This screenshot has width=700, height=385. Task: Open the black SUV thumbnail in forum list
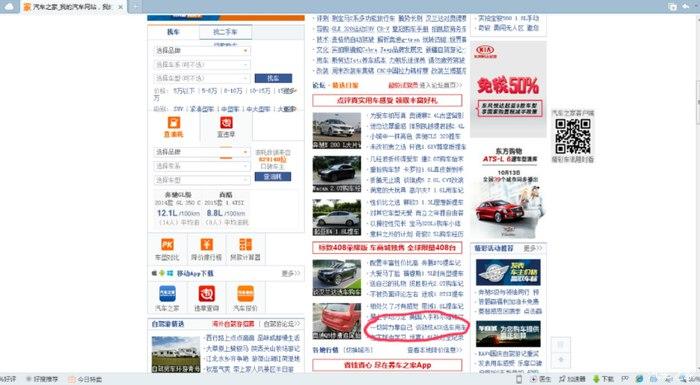tap(337, 174)
